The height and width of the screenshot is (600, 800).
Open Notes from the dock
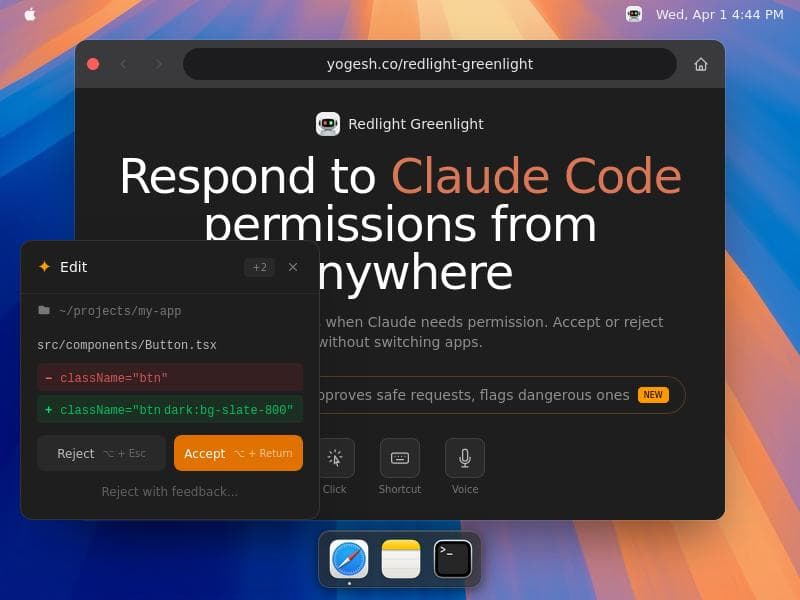[401, 560]
